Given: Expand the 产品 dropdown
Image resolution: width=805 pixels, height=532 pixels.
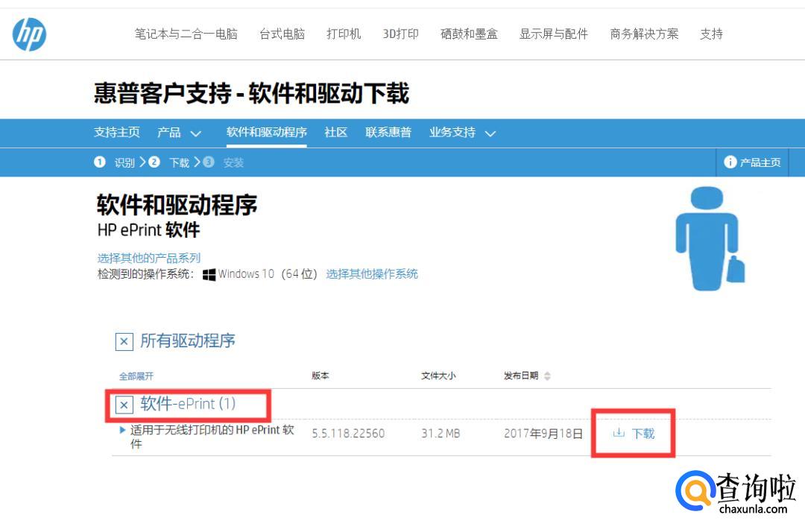Looking at the screenshot, I should [179, 133].
